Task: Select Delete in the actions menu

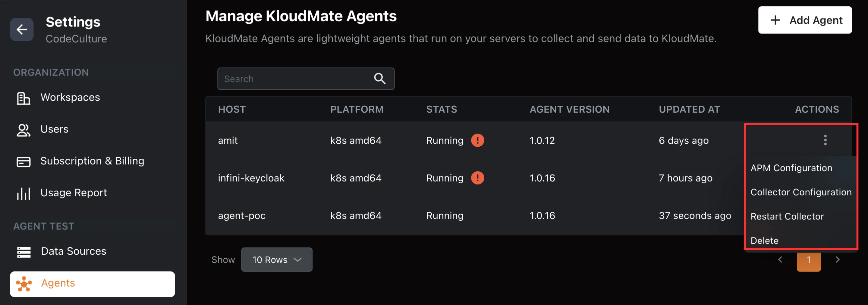Action: tap(764, 241)
